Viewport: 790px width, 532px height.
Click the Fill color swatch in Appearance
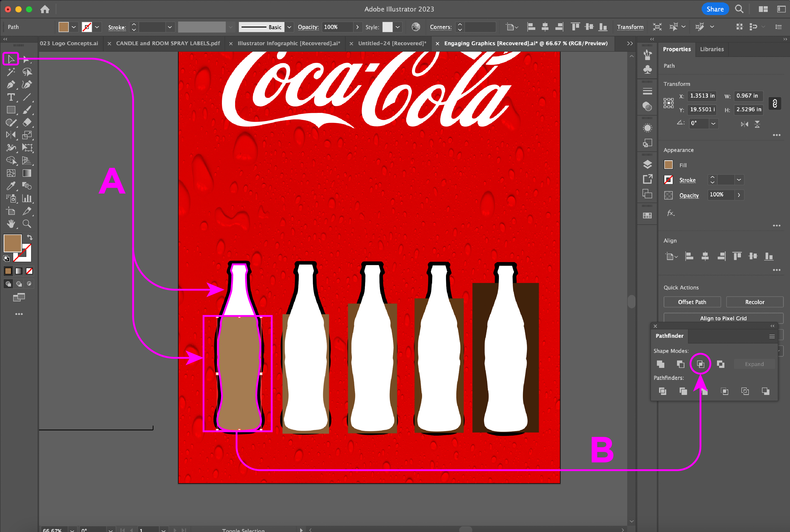[668, 165]
